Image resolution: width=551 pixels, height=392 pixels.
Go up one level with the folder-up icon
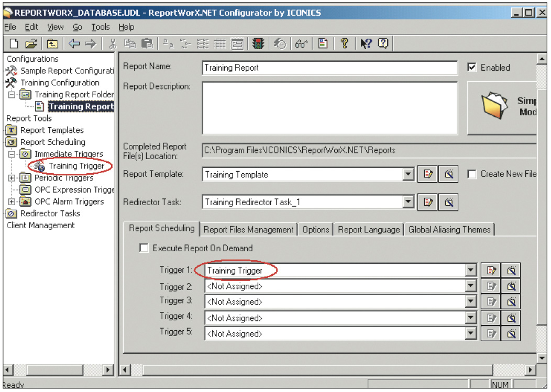click(52, 43)
